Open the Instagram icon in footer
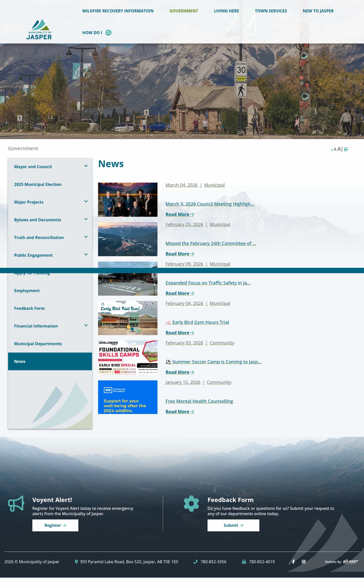364x588 pixels. tap(304, 562)
